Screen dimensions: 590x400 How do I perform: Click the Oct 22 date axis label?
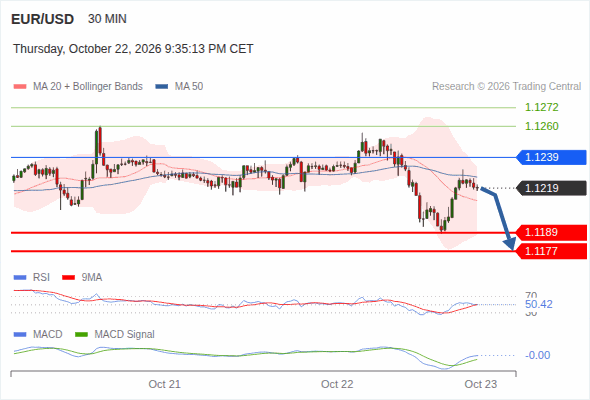click(337, 384)
